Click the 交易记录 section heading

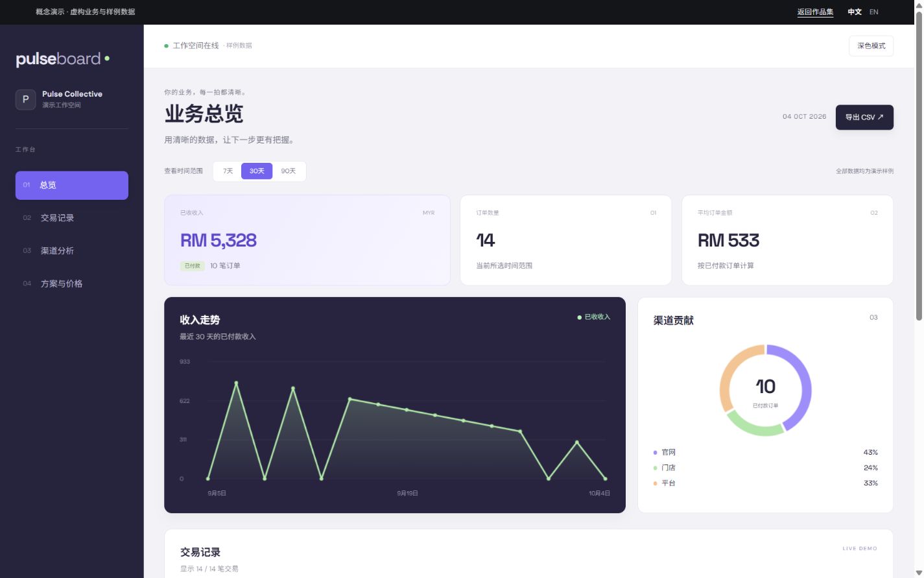[x=200, y=552]
